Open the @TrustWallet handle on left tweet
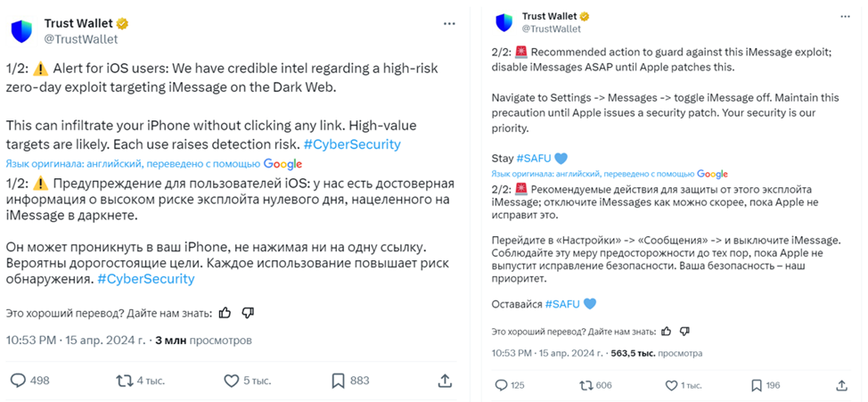Image resolution: width=868 pixels, height=402 pixels. [x=80, y=39]
